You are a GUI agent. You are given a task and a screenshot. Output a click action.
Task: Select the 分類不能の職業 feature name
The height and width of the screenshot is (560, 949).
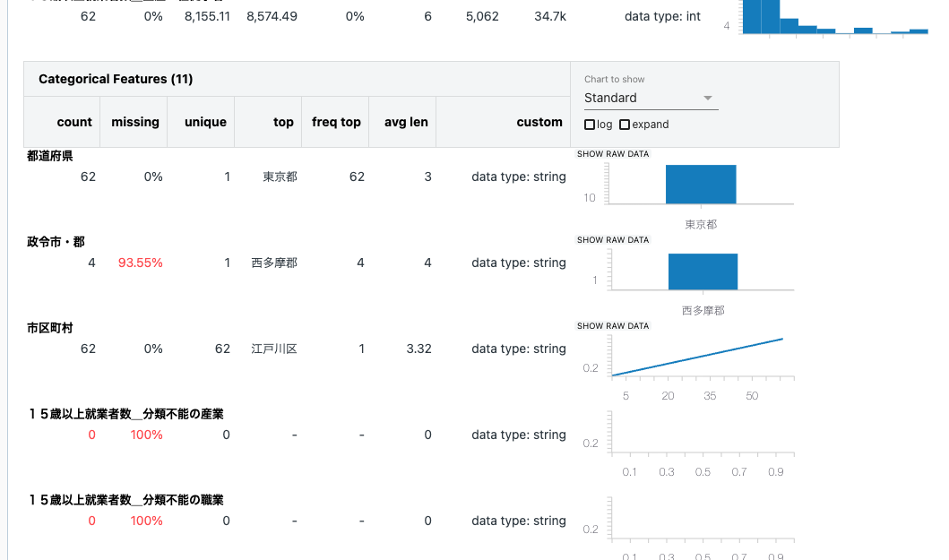pos(125,500)
